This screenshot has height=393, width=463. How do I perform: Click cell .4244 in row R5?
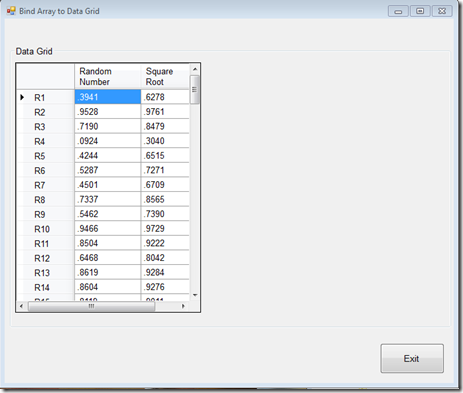click(108, 156)
